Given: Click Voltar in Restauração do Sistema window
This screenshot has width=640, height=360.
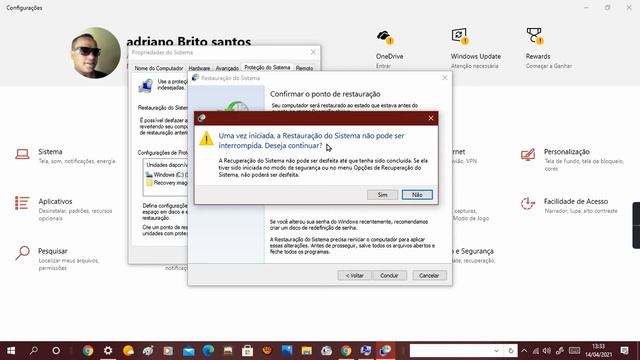Looking at the screenshot, I should point(354,276).
